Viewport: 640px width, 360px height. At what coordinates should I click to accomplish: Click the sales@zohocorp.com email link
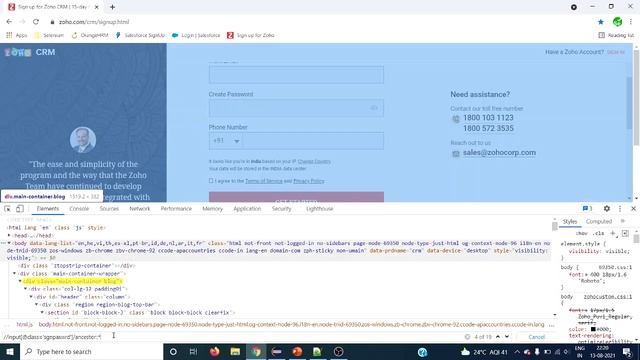coord(499,153)
